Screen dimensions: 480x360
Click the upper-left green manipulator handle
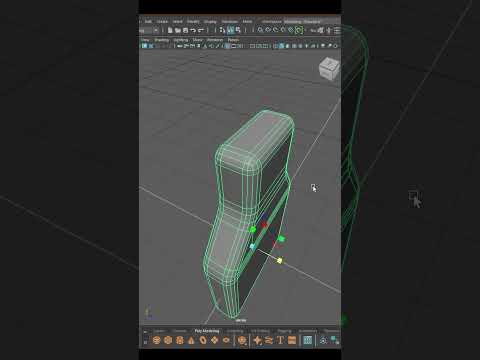coord(253,229)
